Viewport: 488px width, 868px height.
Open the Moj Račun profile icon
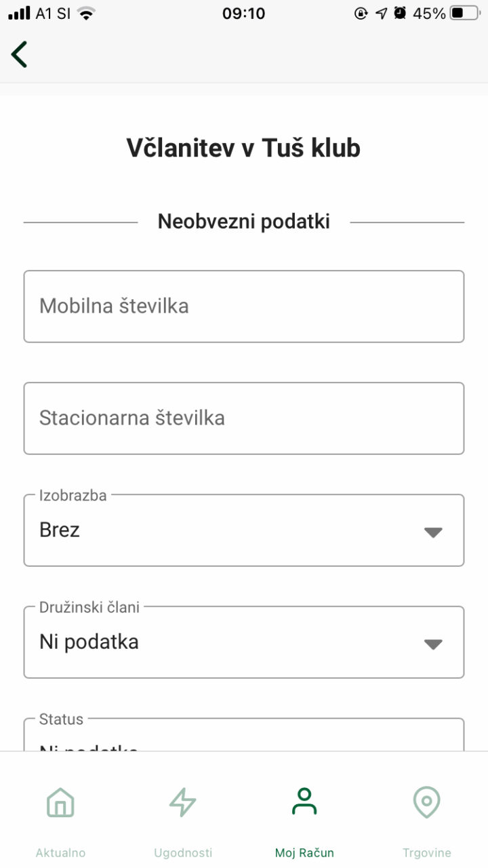tap(304, 802)
